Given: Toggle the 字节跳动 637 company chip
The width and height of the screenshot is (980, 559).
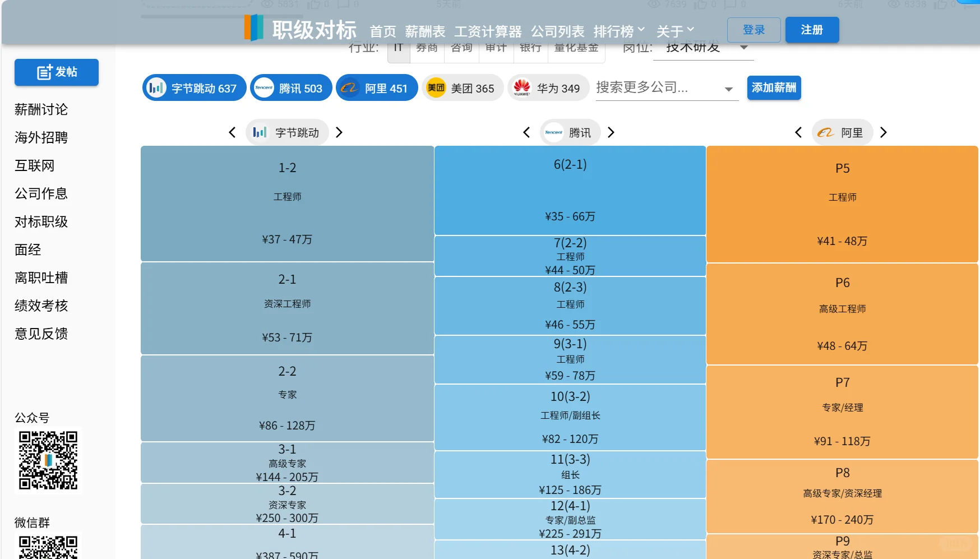Looking at the screenshot, I should point(194,88).
